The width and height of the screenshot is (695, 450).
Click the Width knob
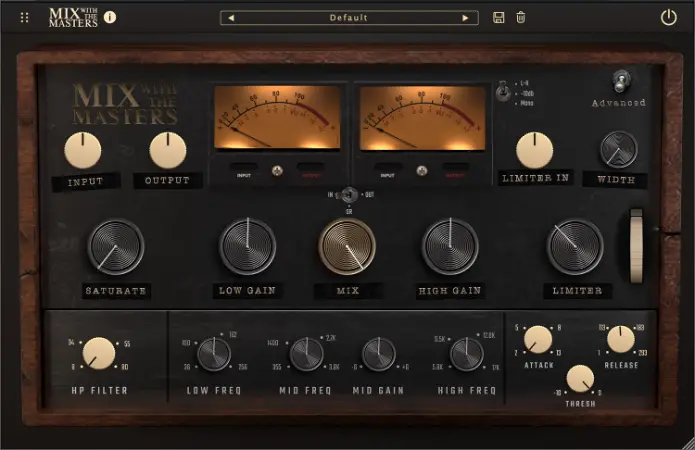618,149
